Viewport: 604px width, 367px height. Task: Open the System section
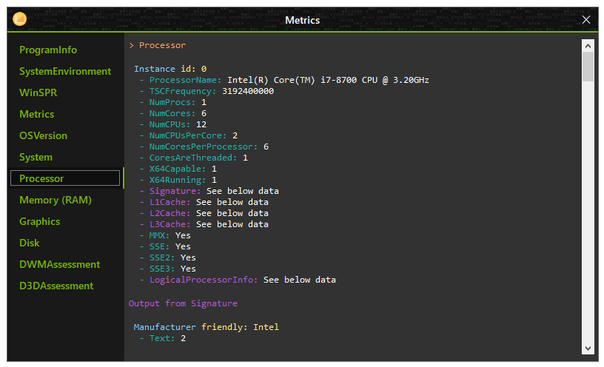[36, 157]
